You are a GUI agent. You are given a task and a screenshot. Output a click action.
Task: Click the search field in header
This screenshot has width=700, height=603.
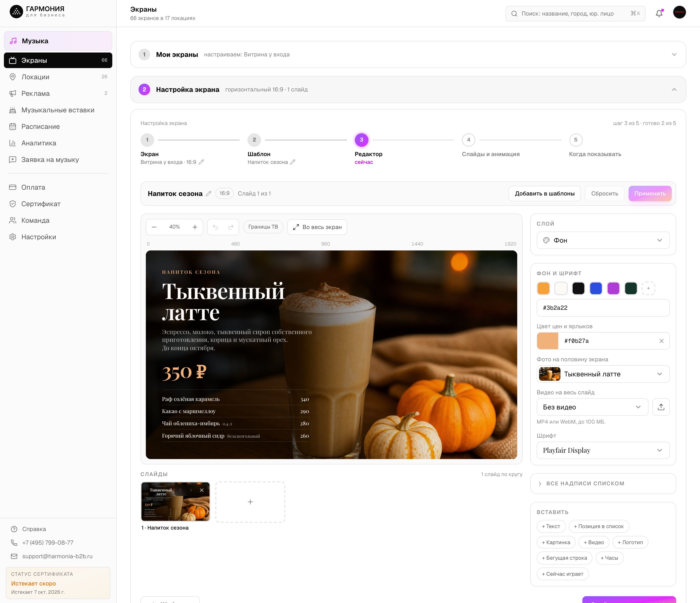pos(575,14)
